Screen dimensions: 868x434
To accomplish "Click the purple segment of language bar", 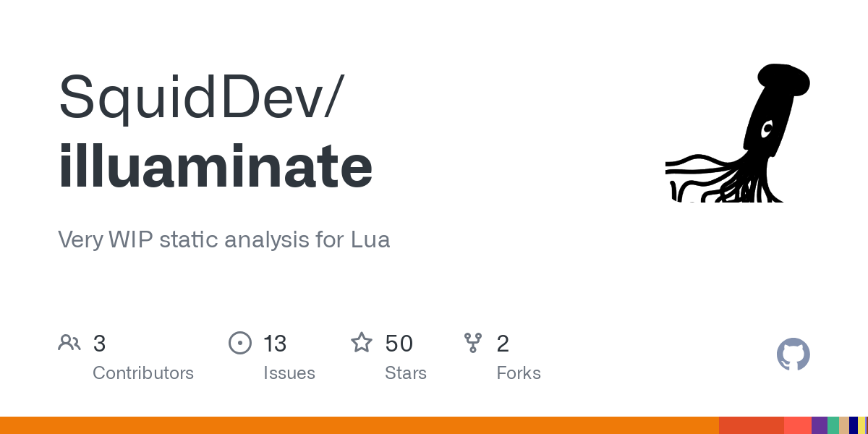I will coord(820,425).
